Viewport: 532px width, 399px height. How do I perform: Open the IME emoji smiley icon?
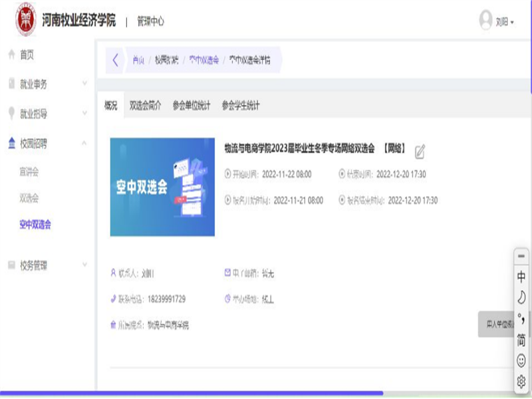tap(521, 360)
